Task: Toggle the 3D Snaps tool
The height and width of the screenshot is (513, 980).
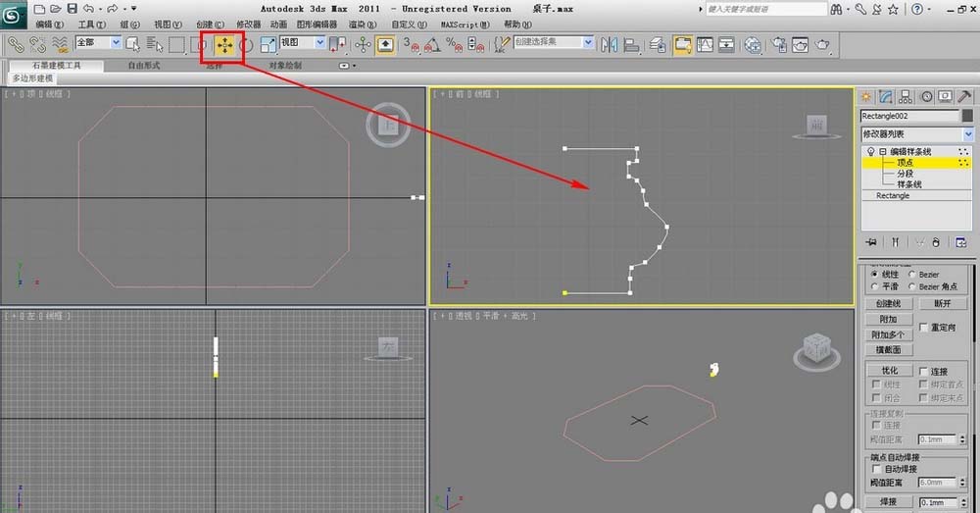Action: 410,44
